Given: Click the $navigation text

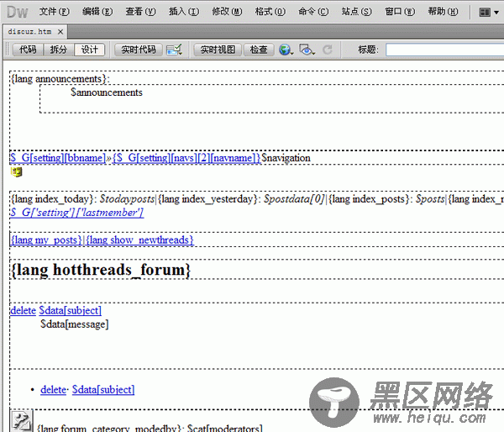Looking at the screenshot, I should tap(286, 158).
